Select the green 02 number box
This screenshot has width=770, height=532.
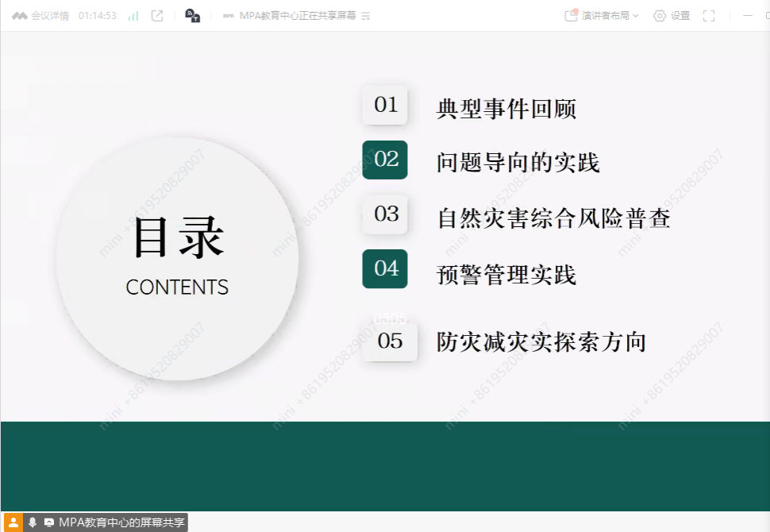(x=385, y=160)
